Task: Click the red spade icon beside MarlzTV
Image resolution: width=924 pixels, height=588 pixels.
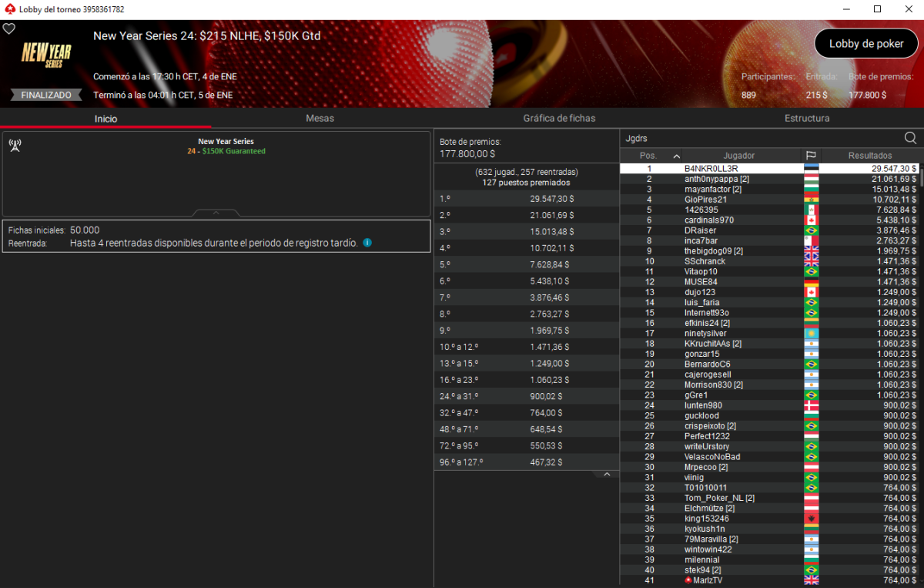Action: tap(688, 580)
